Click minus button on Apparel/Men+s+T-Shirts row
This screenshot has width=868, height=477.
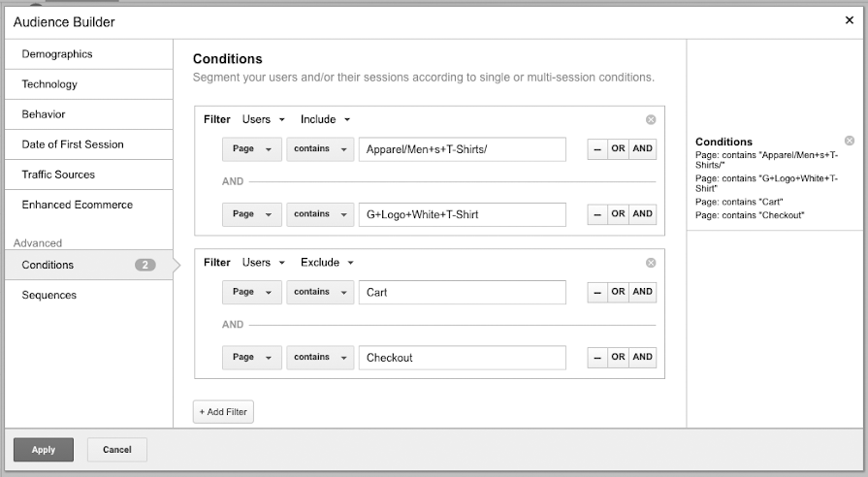(597, 149)
